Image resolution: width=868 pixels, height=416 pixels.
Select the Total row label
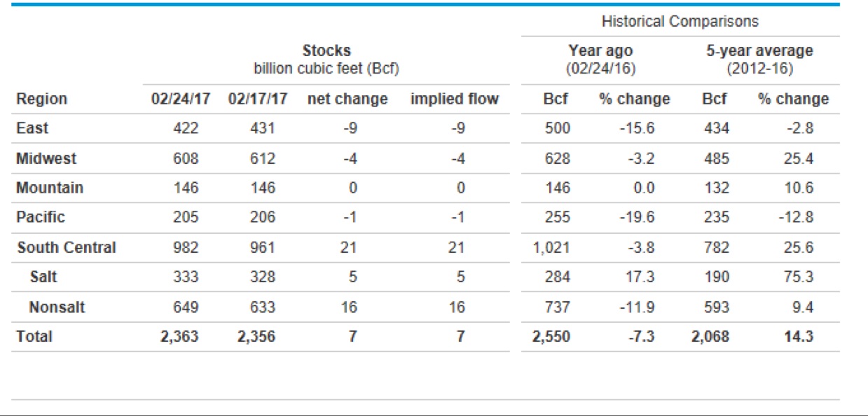pos(34,336)
